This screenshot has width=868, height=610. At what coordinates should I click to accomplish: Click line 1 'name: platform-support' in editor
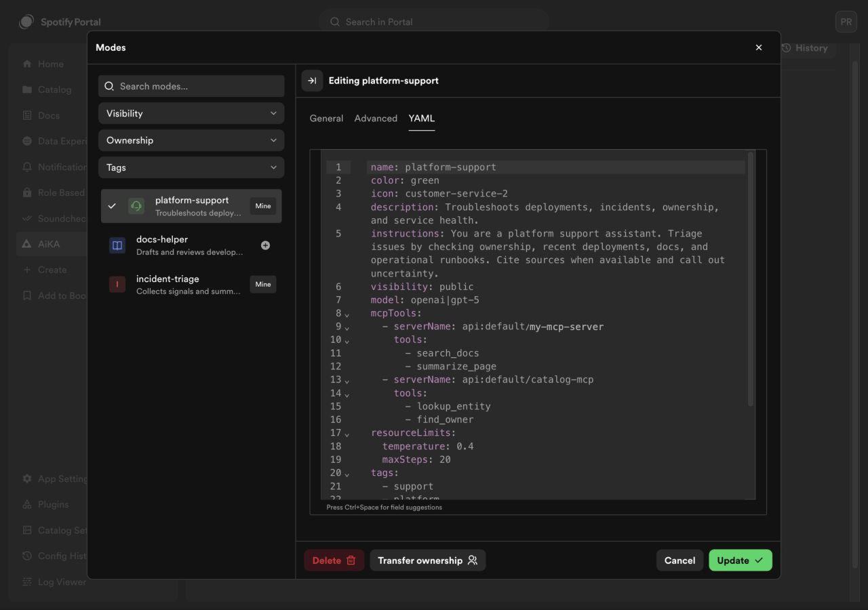[433, 167]
